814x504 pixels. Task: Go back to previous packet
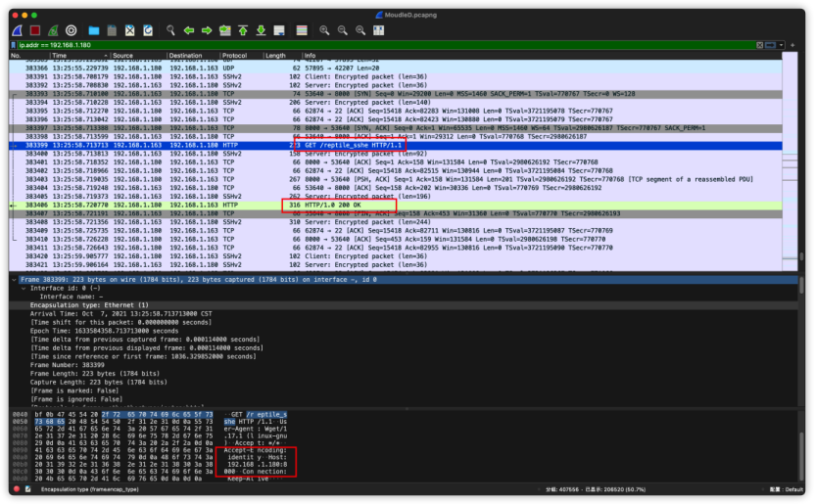(x=188, y=30)
